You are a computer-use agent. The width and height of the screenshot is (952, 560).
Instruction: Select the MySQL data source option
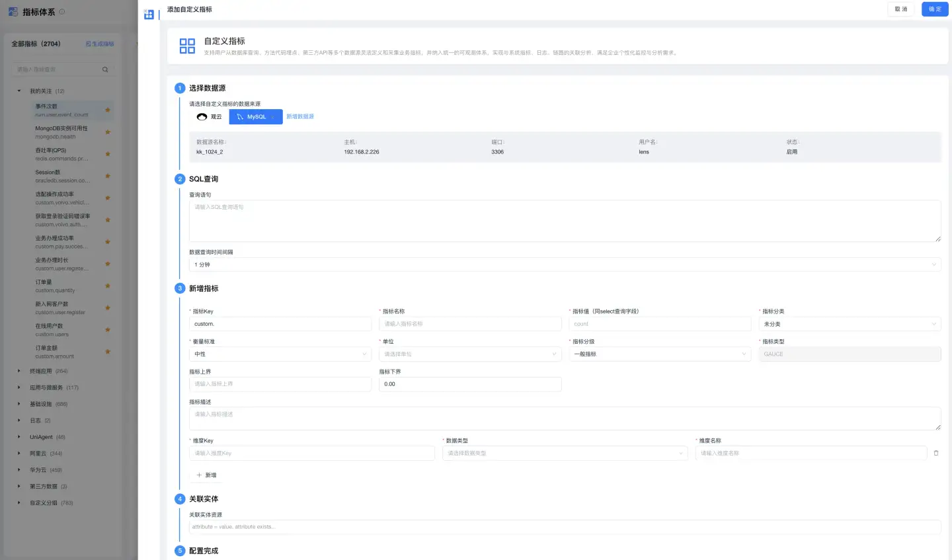tap(255, 116)
